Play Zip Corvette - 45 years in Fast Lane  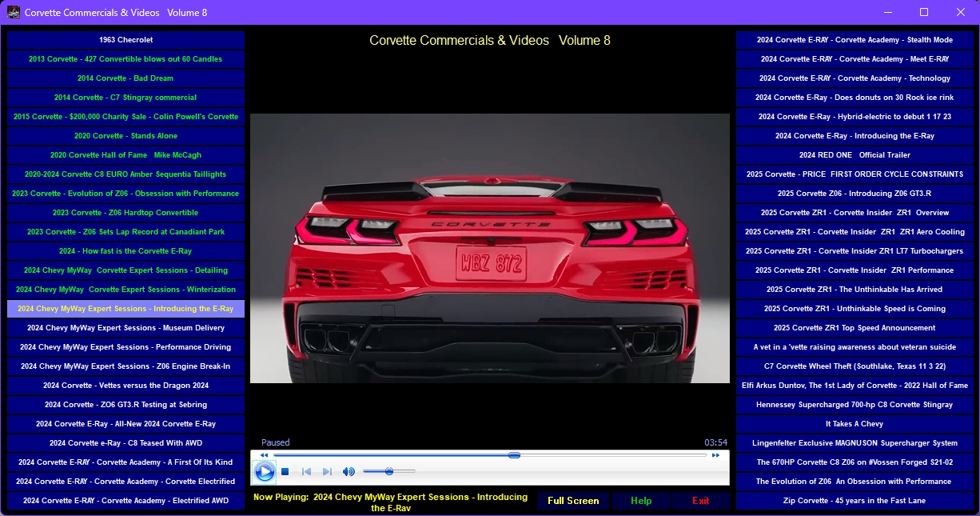(x=855, y=500)
